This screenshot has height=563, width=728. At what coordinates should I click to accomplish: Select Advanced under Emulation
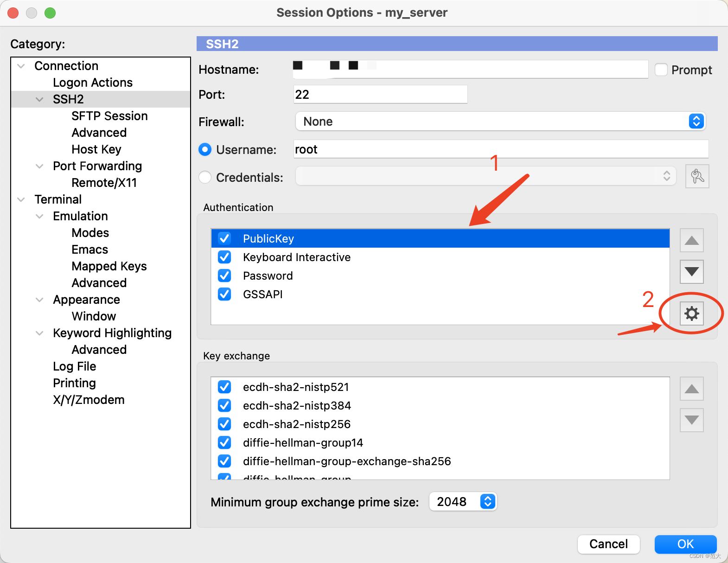[x=99, y=283]
